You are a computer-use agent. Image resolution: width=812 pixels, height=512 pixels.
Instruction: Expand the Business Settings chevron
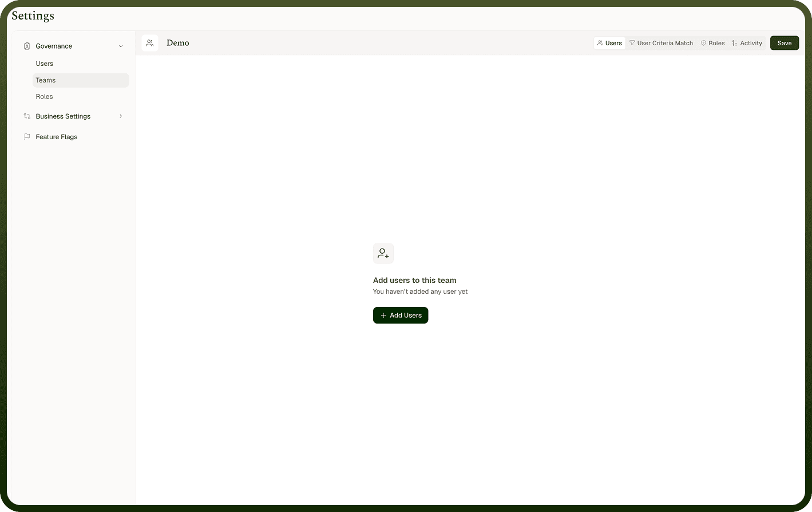pyautogui.click(x=121, y=116)
